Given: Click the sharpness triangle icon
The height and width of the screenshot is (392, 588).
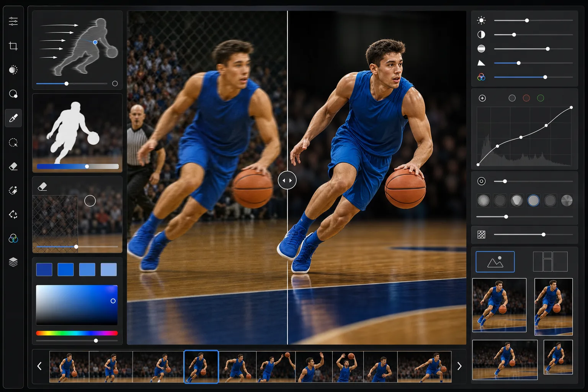Looking at the screenshot, I should [481, 63].
